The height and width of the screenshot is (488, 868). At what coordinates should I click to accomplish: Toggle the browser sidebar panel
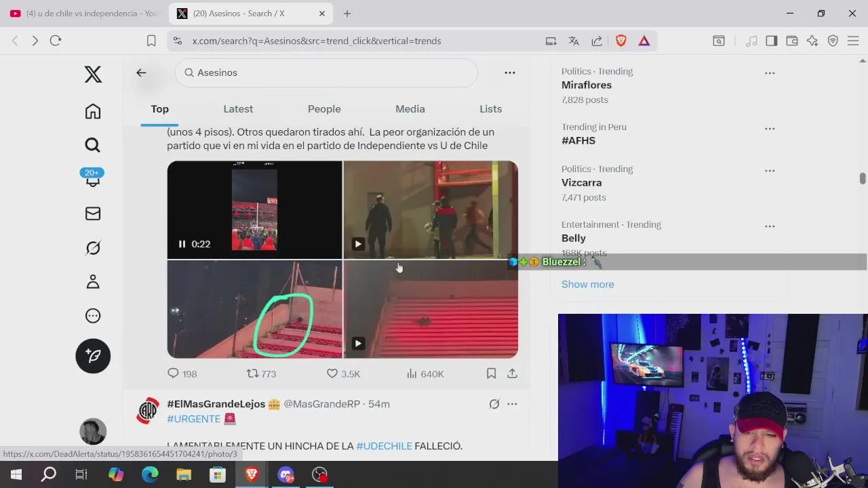pyautogui.click(x=771, y=41)
